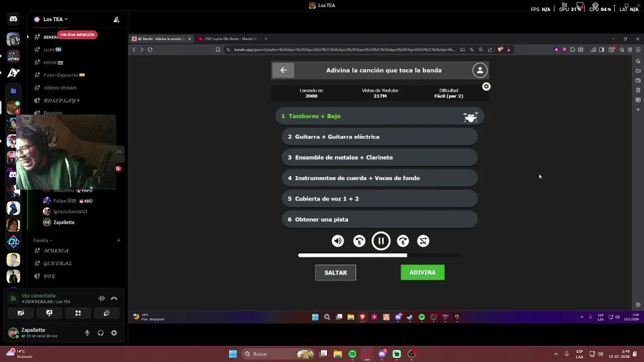Select row 1 Tambores + Bajo
This screenshot has width=644, height=362.
coord(379,116)
